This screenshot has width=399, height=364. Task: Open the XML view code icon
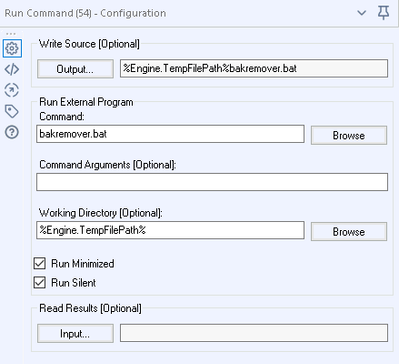pyautogui.click(x=12, y=70)
